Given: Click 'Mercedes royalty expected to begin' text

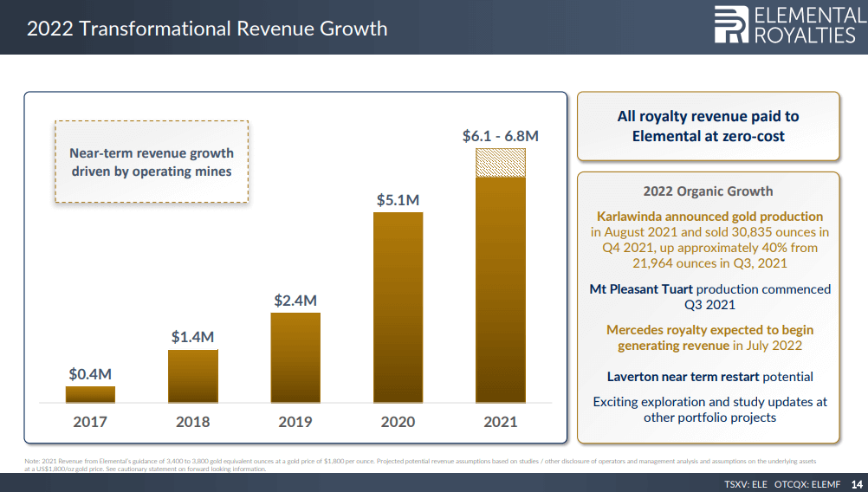Looking at the screenshot, I should 709,330.
